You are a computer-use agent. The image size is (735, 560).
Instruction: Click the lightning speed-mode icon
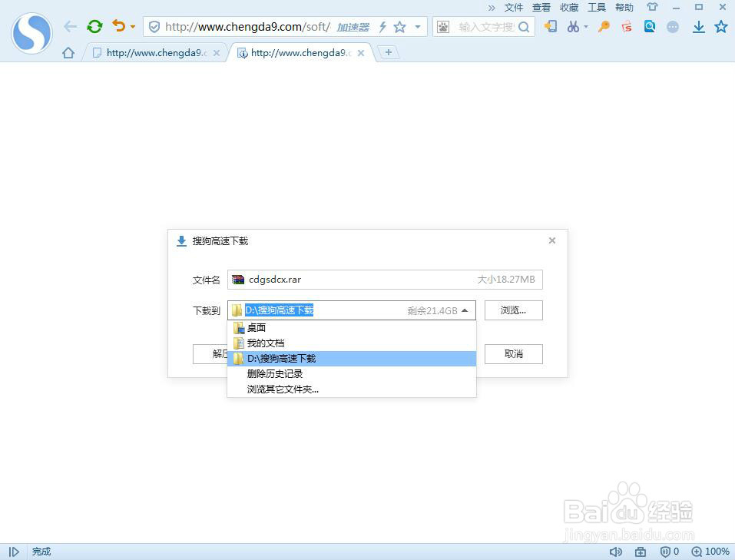pyautogui.click(x=382, y=27)
